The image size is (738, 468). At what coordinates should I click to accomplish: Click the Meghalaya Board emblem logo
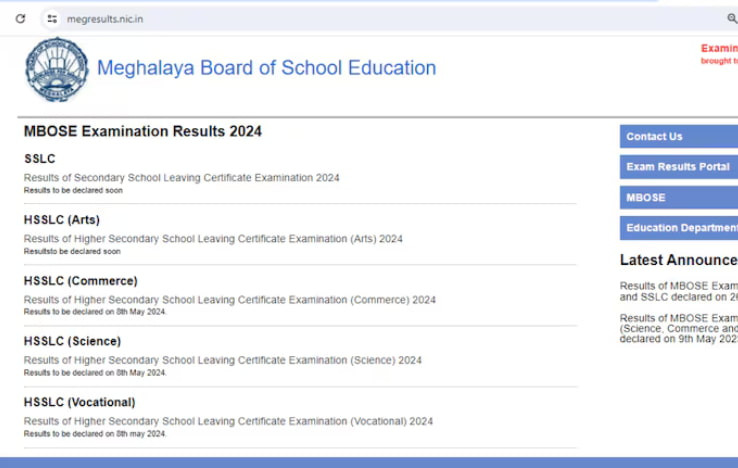tap(56, 69)
